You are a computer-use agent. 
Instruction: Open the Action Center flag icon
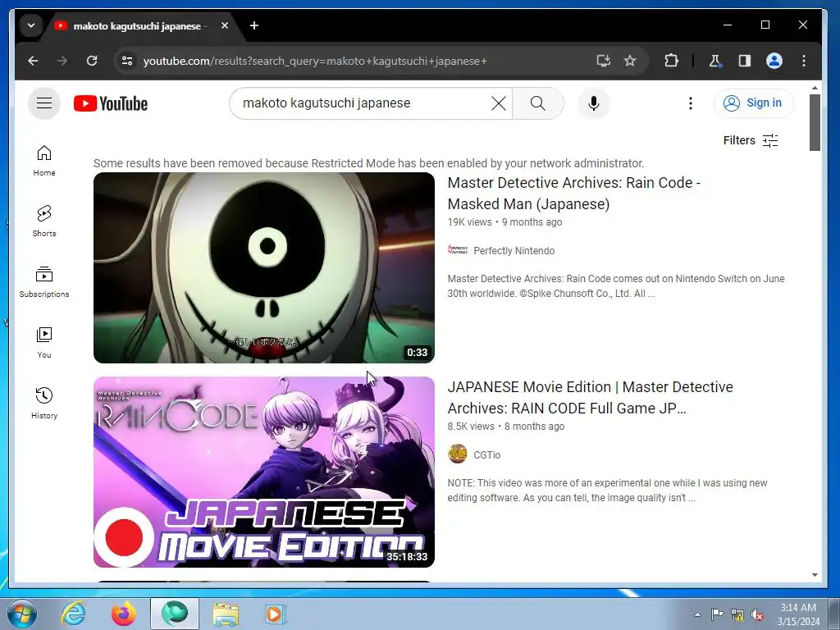click(x=717, y=614)
